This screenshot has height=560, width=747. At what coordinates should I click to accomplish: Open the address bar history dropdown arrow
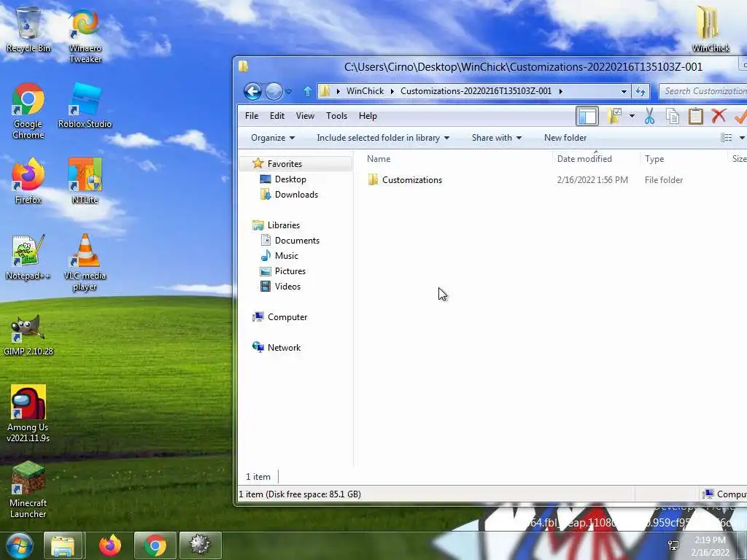(x=624, y=91)
